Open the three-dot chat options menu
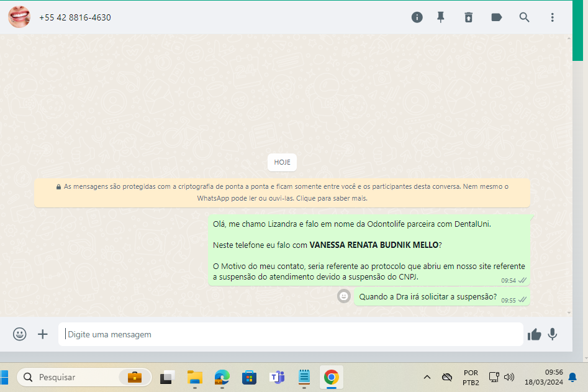The width and height of the screenshot is (588, 392). pos(552,17)
